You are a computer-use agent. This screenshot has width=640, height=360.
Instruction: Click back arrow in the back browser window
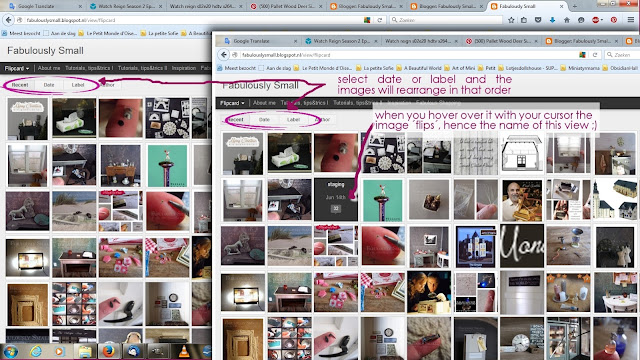pyautogui.click(x=9, y=20)
